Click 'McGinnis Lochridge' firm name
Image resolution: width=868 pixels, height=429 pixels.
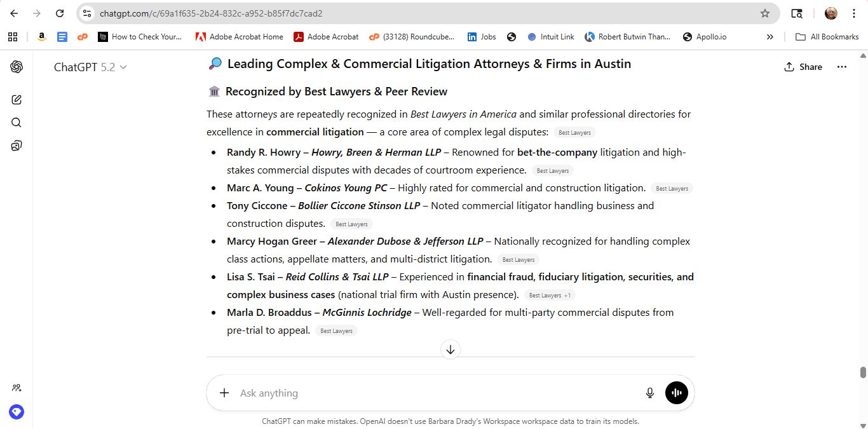pyautogui.click(x=367, y=313)
